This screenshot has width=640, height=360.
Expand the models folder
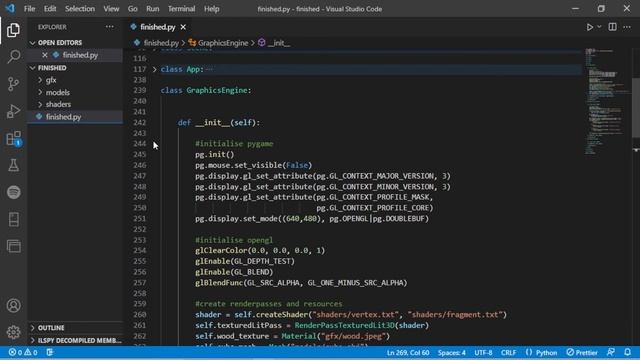click(x=58, y=92)
